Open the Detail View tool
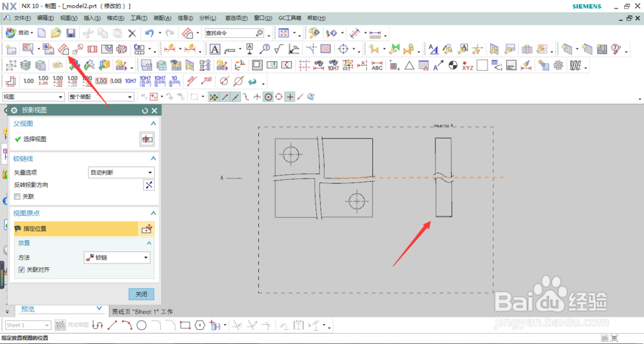This screenshot has width=644, height=344. [x=78, y=50]
